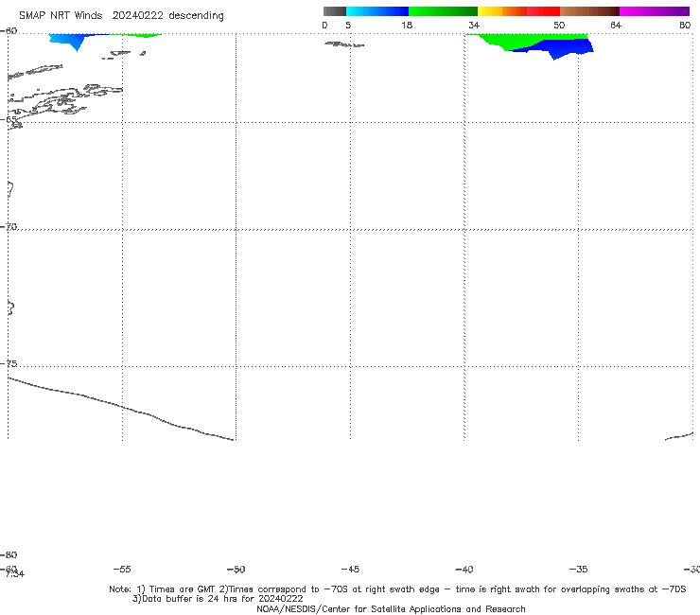Pick the gray segment of the color bar
Image resolution: width=700 pixels, height=615 pixels.
tap(335, 11)
